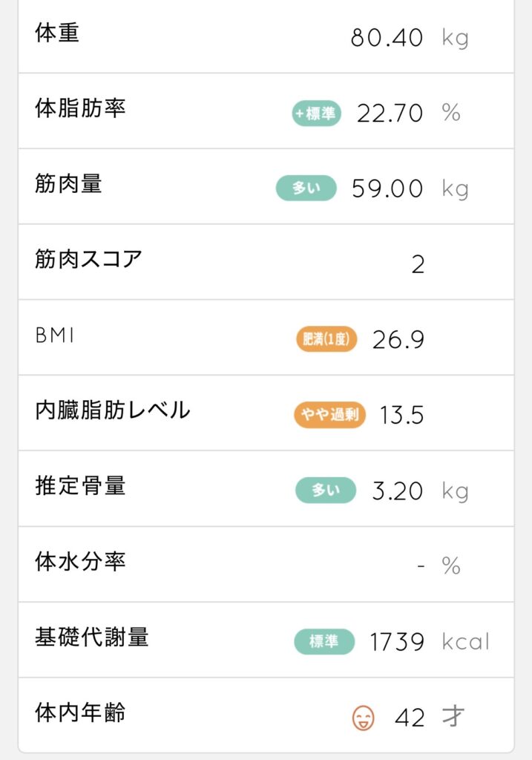The image size is (532, 760).
Task: Tap the green 多い badge for 筋肉量
Action: [306, 189]
